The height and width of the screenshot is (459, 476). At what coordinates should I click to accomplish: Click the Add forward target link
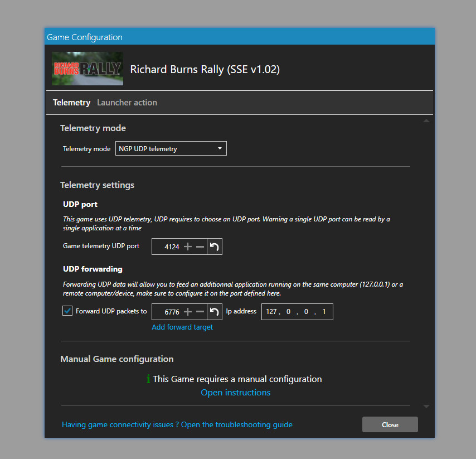[182, 327]
